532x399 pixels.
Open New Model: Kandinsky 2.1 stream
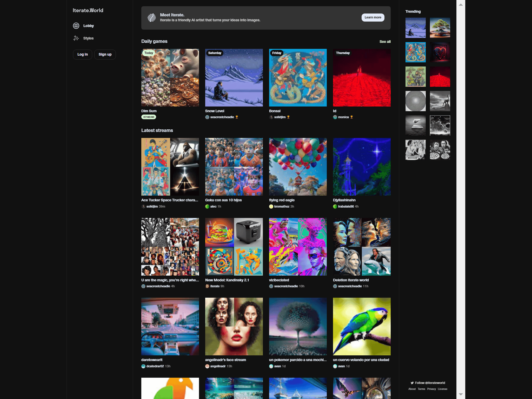pyautogui.click(x=234, y=247)
